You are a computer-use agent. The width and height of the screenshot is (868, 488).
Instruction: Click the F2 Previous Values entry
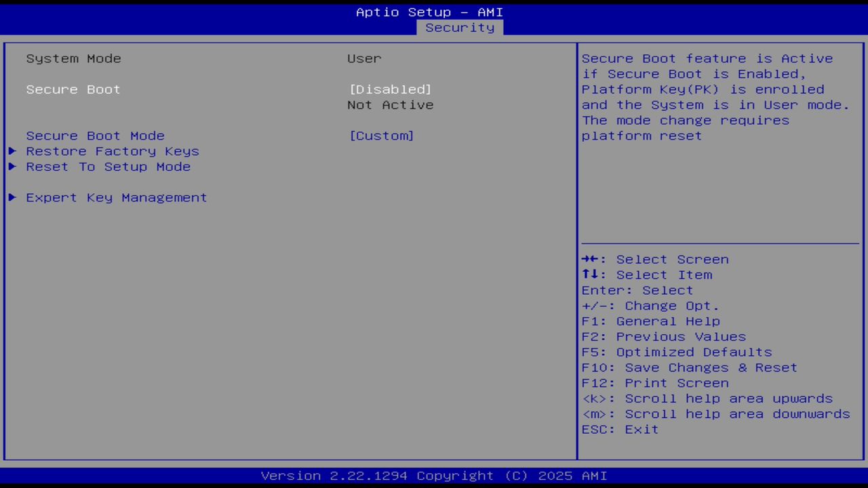[x=663, y=336]
